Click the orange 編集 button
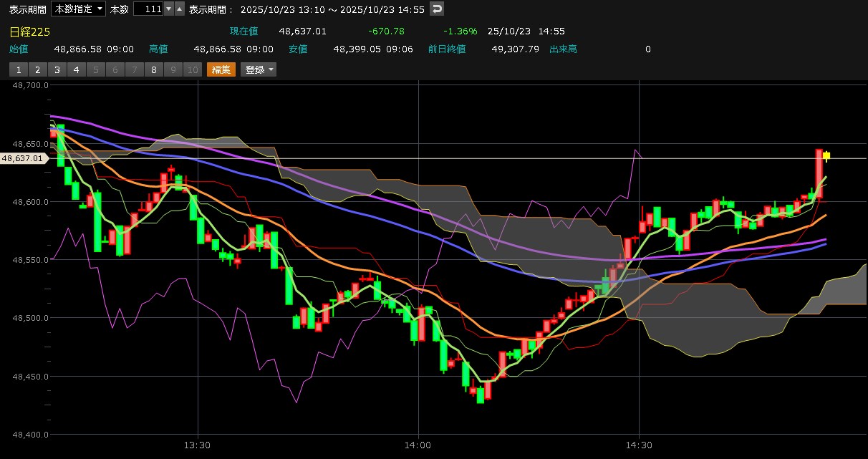 pos(221,69)
